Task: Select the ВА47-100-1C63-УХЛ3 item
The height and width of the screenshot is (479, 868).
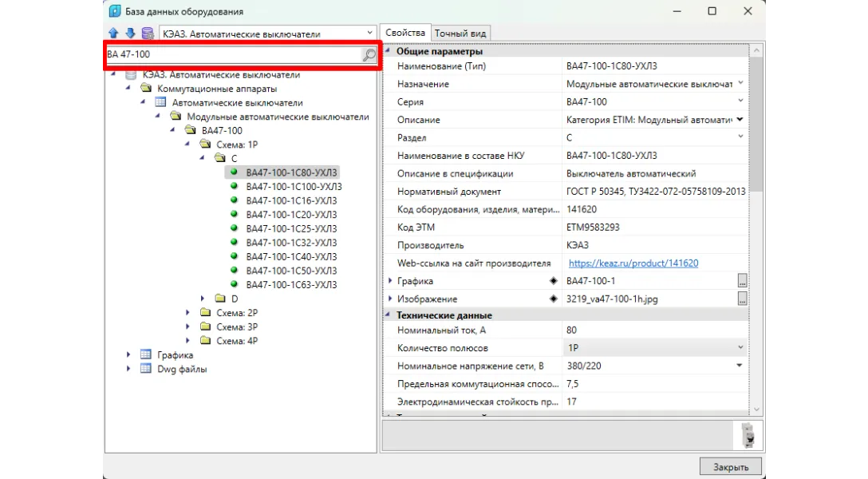Action: pos(291,284)
